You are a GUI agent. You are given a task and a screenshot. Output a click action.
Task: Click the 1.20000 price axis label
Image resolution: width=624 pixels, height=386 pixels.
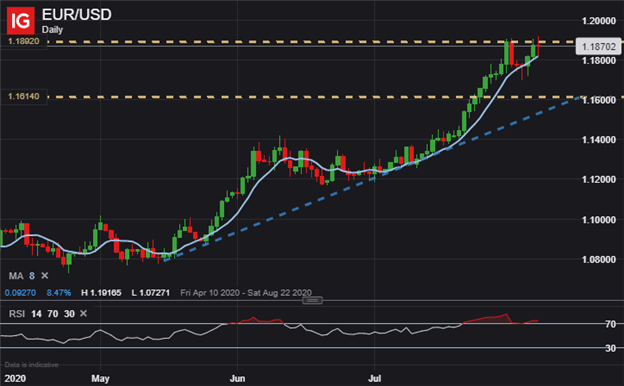click(599, 21)
